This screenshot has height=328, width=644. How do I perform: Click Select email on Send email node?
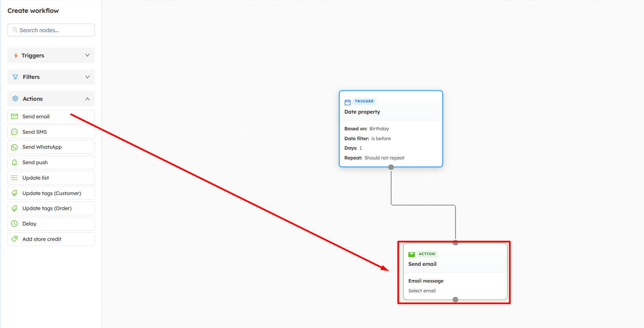[x=422, y=291]
